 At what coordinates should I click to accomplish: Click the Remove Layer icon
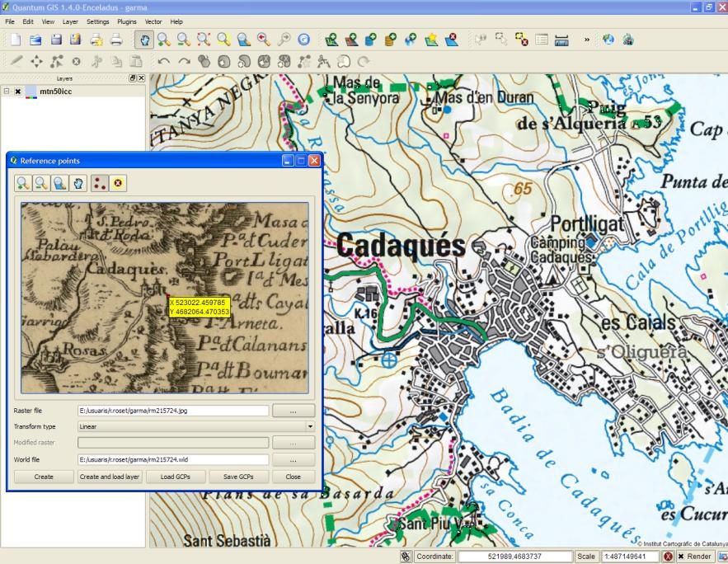point(451,40)
